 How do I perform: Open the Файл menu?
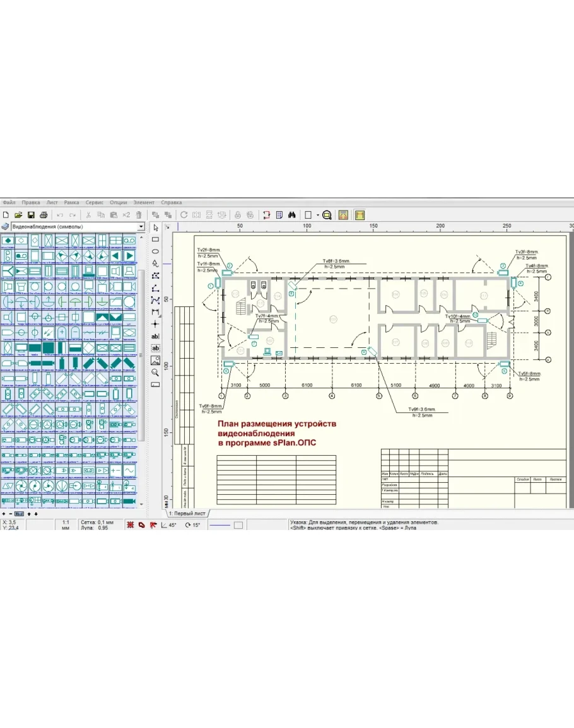[9, 202]
